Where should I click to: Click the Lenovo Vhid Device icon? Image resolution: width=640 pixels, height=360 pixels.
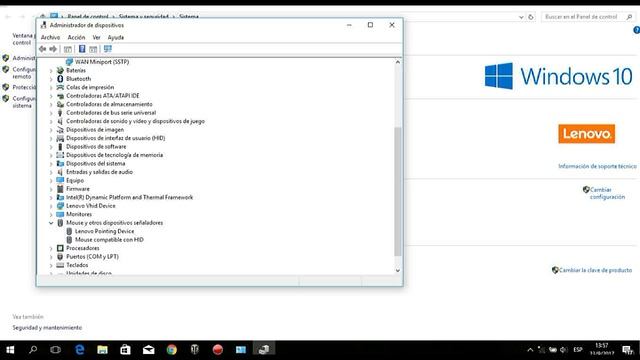click(x=60, y=206)
